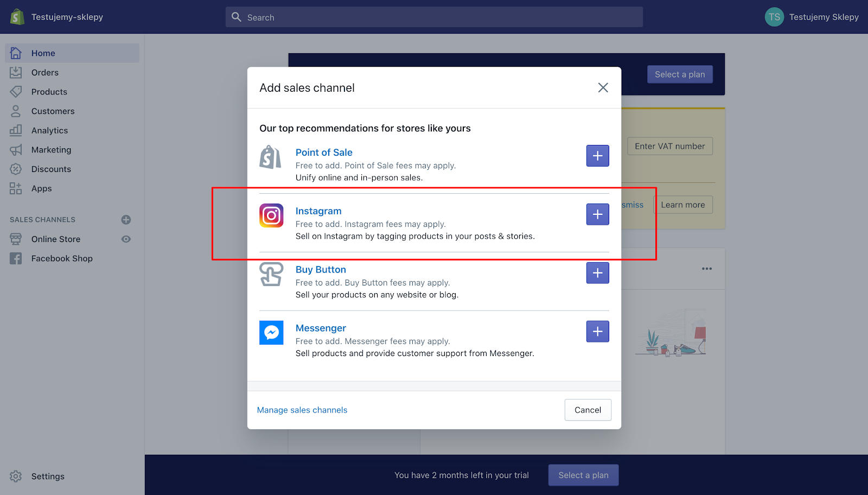Click the Online Store storefront icon
868x495 pixels.
tap(16, 239)
